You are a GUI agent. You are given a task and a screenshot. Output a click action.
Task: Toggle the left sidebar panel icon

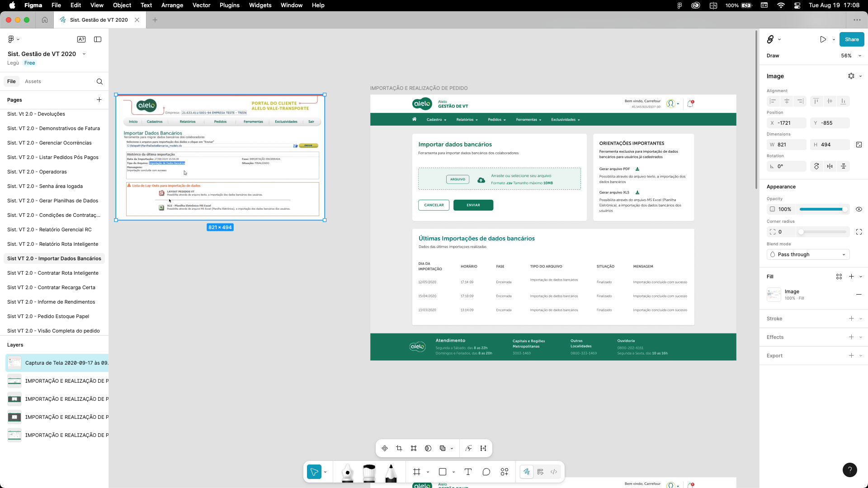click(x=98, y=39)
